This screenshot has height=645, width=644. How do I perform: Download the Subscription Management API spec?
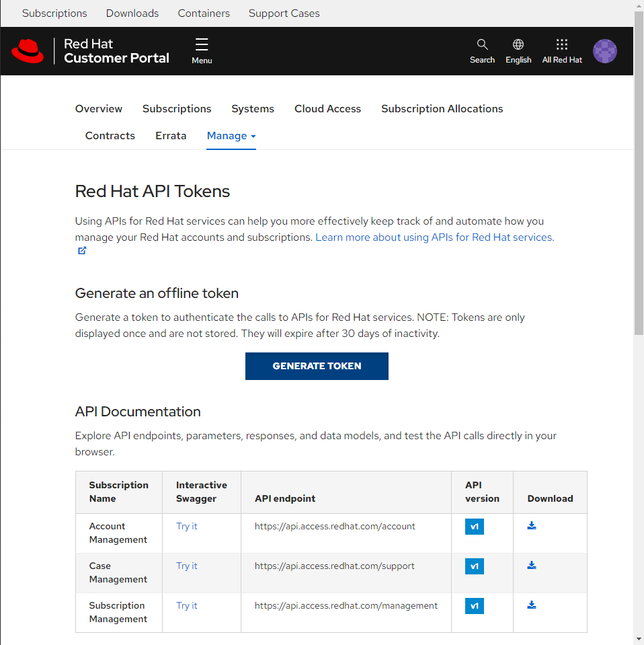(532, 605)
